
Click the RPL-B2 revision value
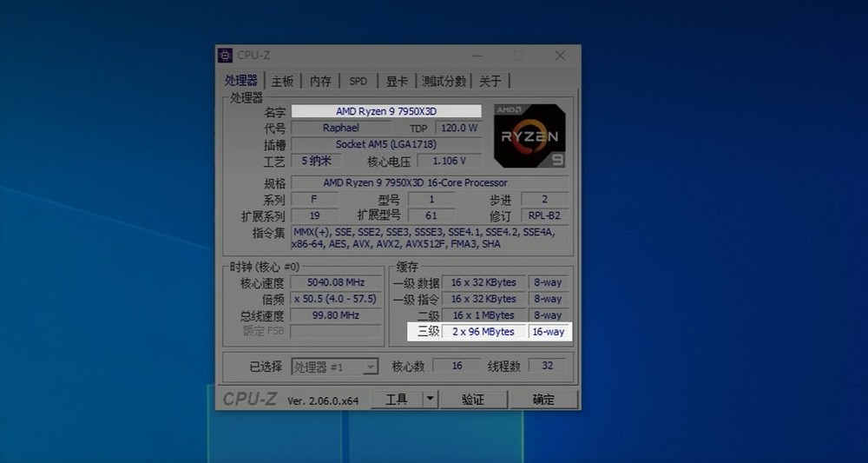click(x=545, y=216)
